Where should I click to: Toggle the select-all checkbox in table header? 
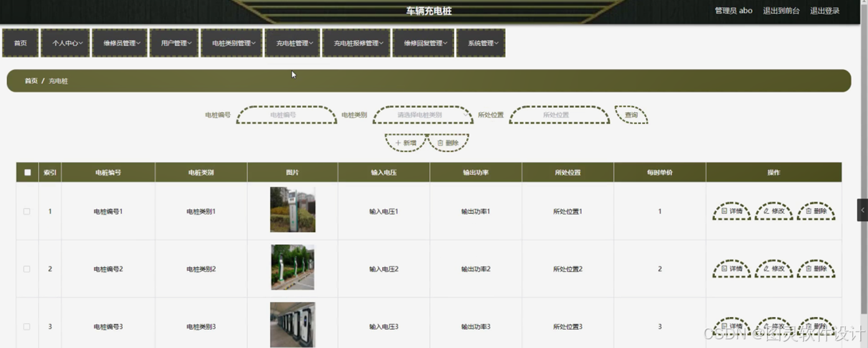[27, 172]
